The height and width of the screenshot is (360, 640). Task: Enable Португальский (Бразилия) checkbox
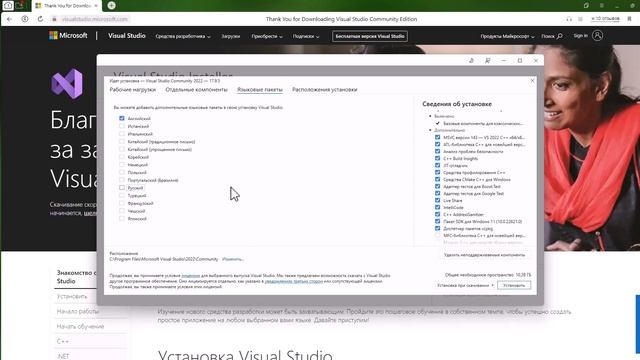pyautogui.click(x=122, y=180)
